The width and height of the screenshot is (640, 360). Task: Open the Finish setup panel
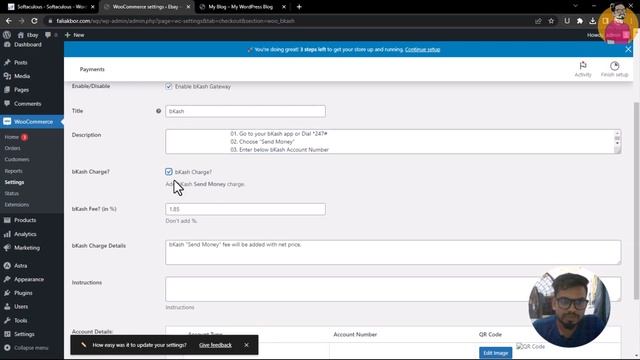pyautogui.click(x=614, y=69)
